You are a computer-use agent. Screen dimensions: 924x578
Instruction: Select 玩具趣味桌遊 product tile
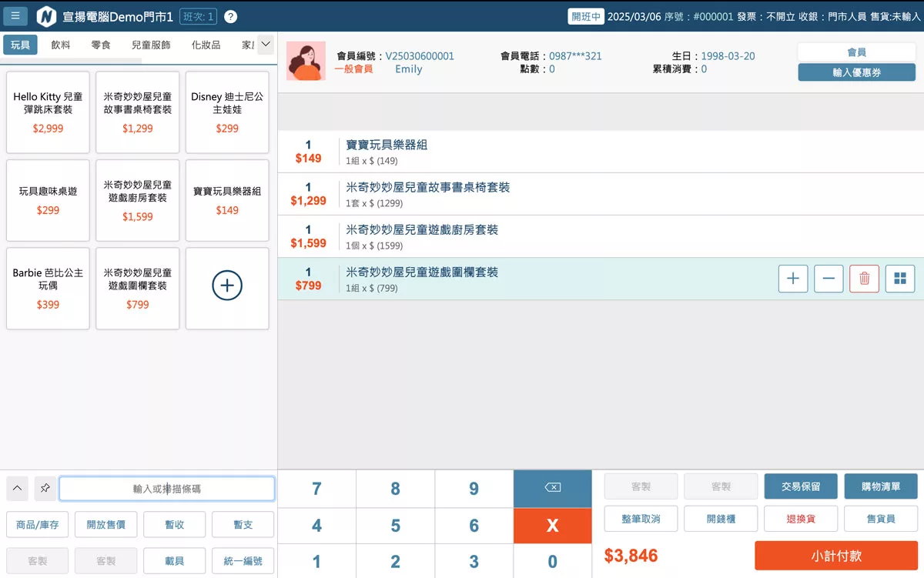[48, 200]
